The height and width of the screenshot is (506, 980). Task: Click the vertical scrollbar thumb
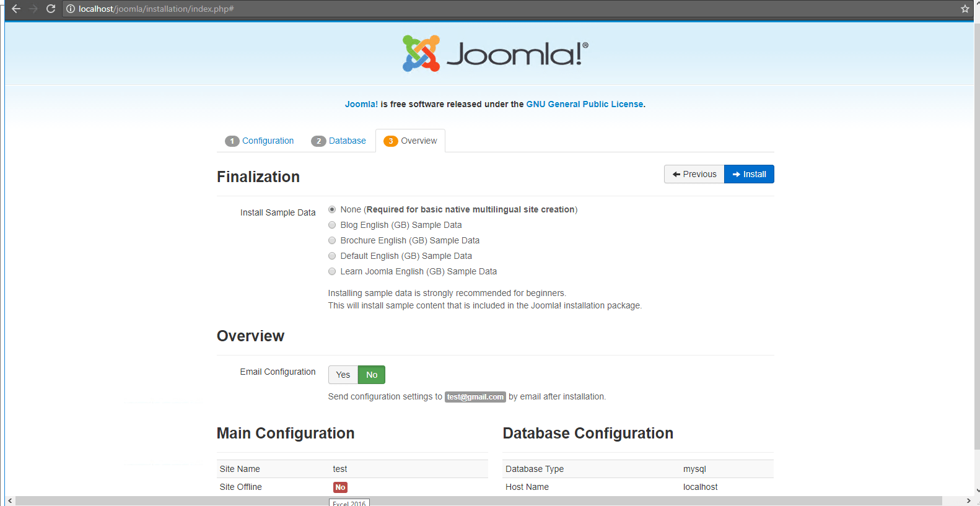(x=977, y=235)
